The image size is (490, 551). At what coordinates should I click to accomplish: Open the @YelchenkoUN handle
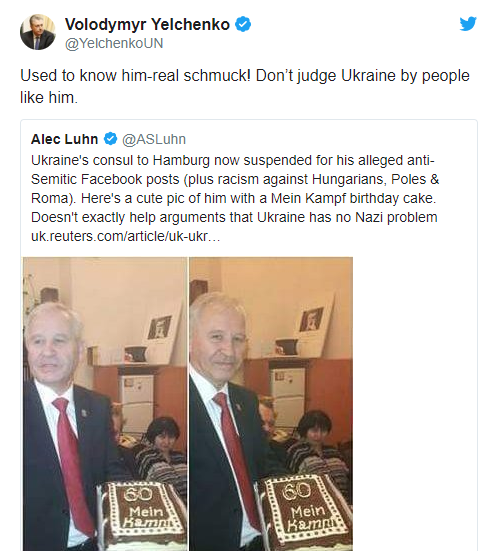tap(114, 44)
